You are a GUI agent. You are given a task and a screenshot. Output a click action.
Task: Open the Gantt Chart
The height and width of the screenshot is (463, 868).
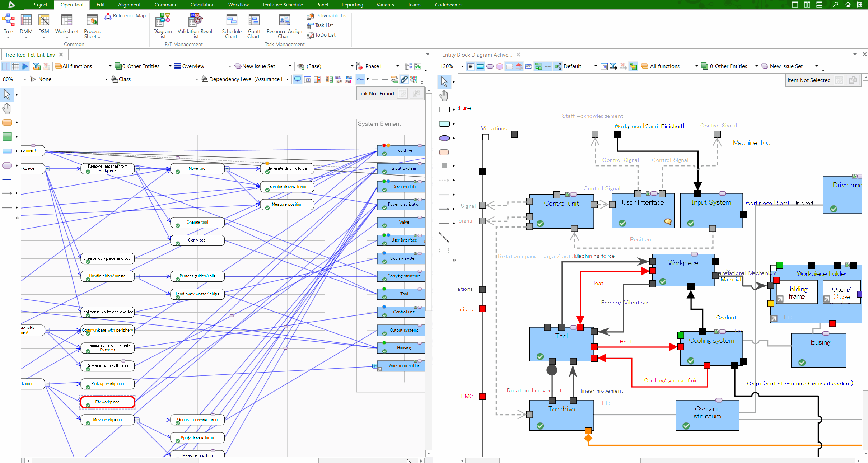tap(254, 26)
